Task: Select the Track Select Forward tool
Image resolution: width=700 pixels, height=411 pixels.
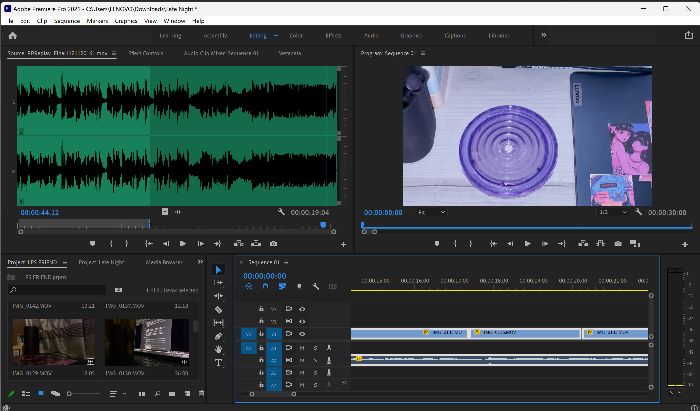Action: 218,283
